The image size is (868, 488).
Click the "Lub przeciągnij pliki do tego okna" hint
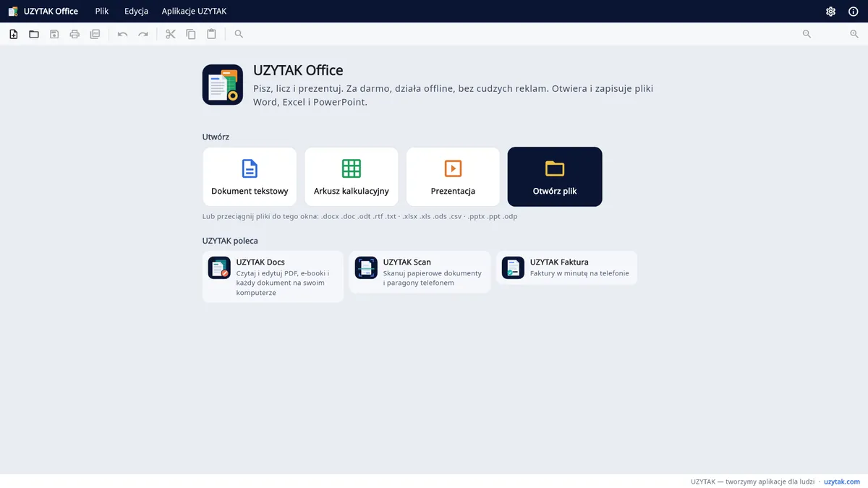pos(360,216)
